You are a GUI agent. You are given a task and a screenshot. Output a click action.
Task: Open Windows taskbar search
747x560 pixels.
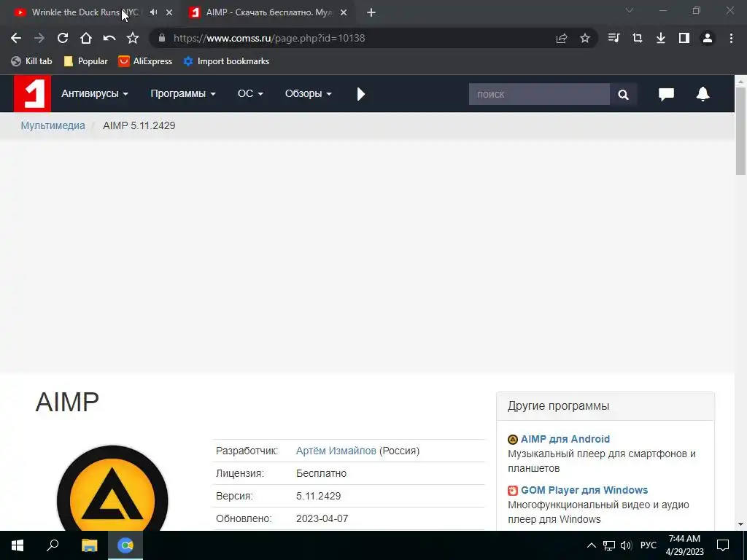point(53,545)
